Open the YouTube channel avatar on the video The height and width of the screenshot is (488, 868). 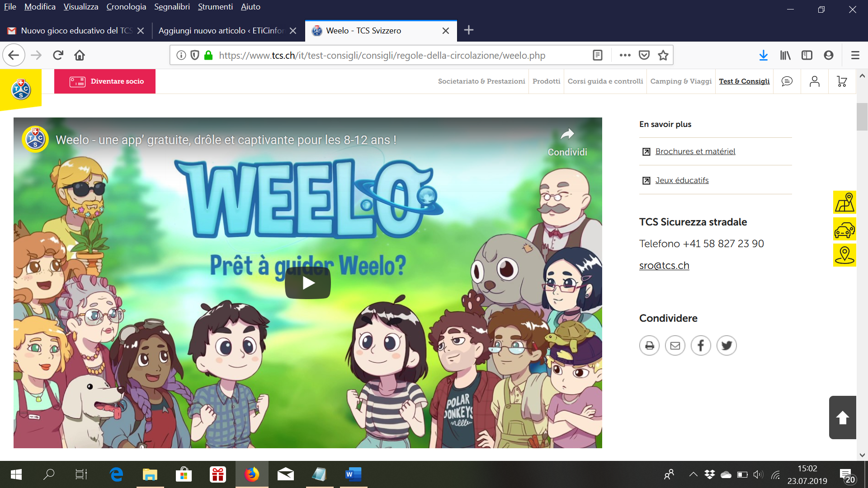[x=35, y=139]
